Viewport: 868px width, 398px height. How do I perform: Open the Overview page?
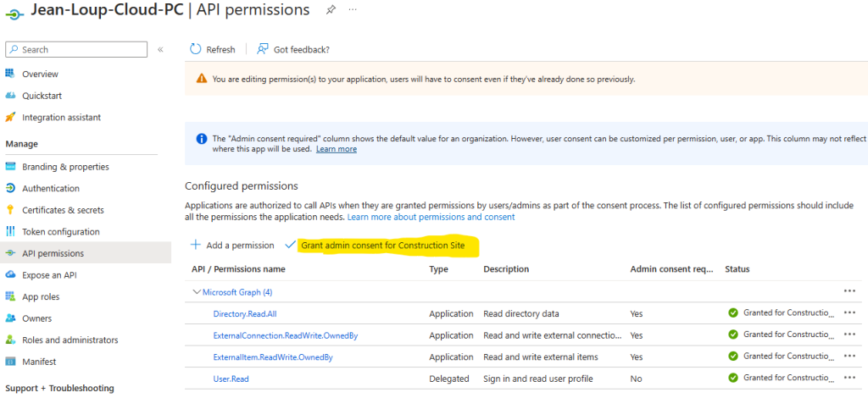pyautogui.click(x=40, y=74)
